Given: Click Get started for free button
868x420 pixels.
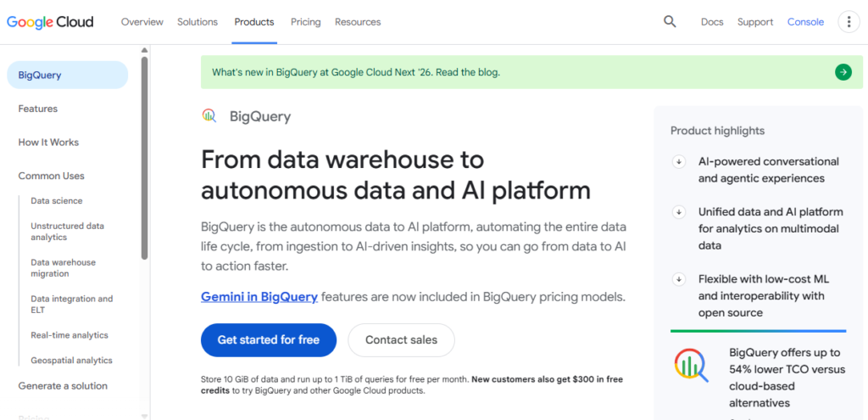Looking at the screenshot, I should [x=269, y=340].
